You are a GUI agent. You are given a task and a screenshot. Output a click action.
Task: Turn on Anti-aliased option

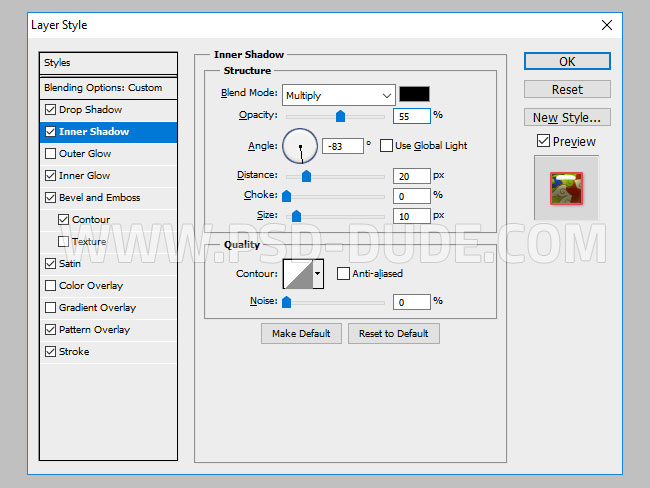[343, 273]
